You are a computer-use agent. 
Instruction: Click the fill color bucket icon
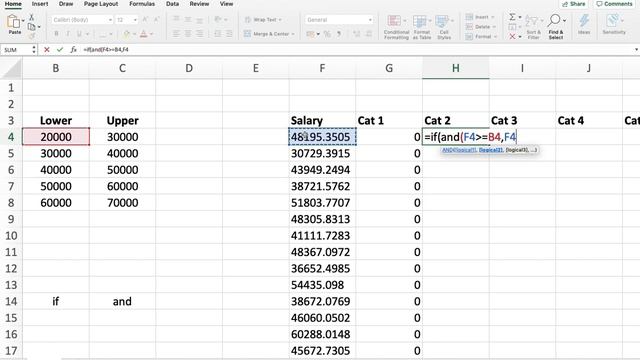(x=127, y=34)
